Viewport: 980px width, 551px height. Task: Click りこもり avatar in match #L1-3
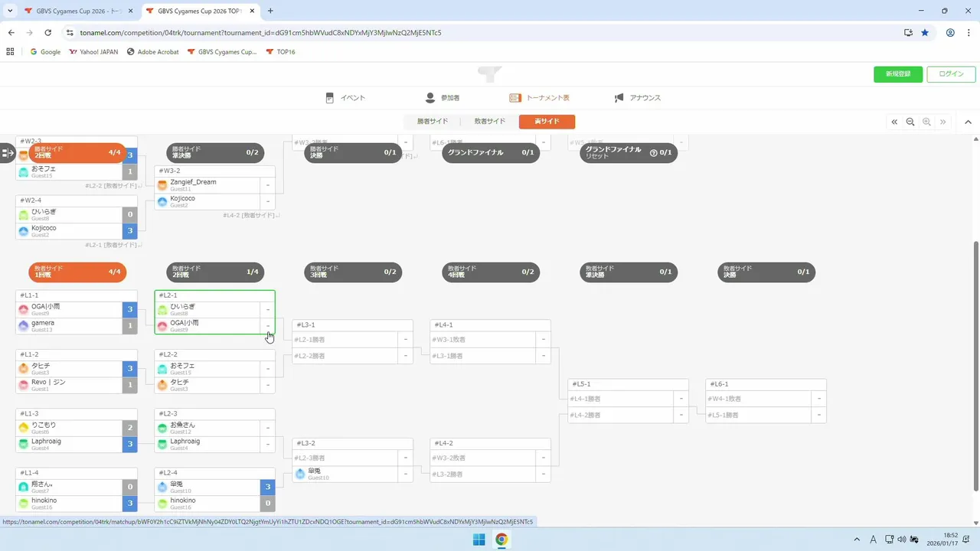coord(24,428)
